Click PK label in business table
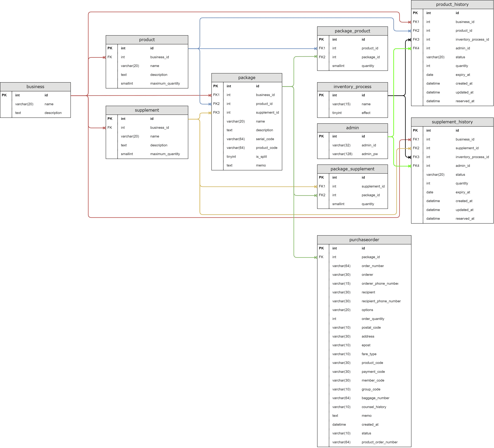494x448 pixels. pos(4,95)
